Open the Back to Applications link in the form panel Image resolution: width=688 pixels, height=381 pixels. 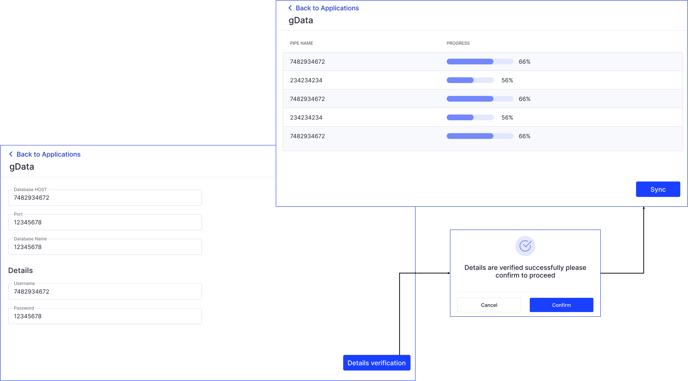(48, 154)
